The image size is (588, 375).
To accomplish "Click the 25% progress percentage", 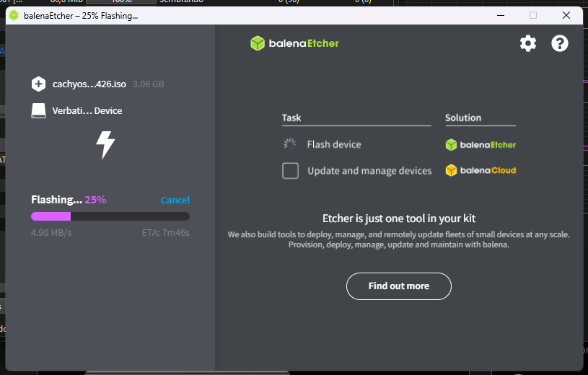I will point(95,200).
